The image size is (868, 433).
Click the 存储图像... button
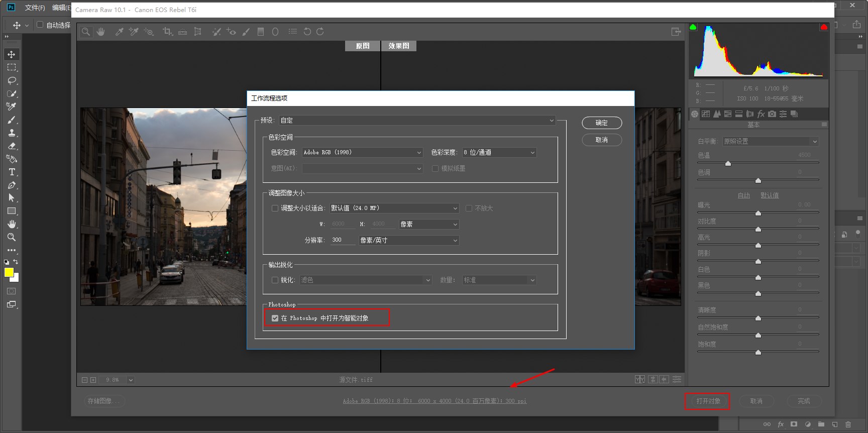pyautogui.click(x=104, y=401)
